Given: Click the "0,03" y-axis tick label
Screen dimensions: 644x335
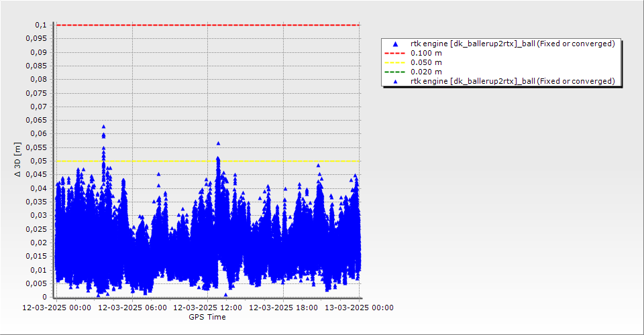Looking at the screenshot, I should pyautogui.click(x=39, y=215).
